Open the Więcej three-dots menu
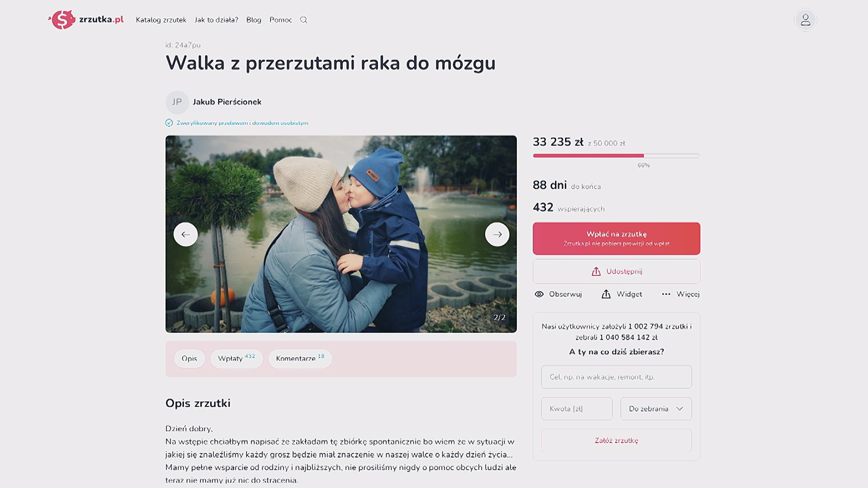Viewport: 868px width, 488px height. click(680, 294)
